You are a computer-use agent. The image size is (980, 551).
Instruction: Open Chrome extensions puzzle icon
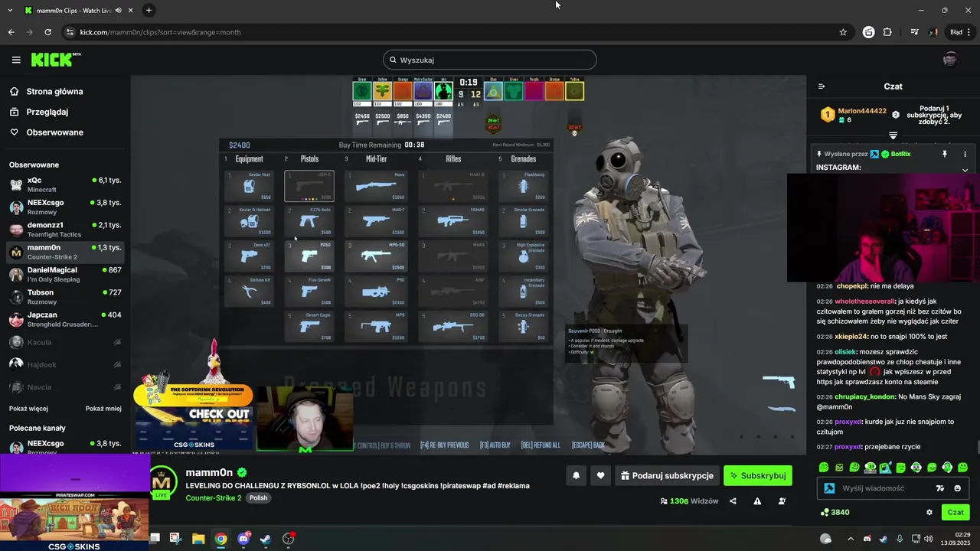887,32
